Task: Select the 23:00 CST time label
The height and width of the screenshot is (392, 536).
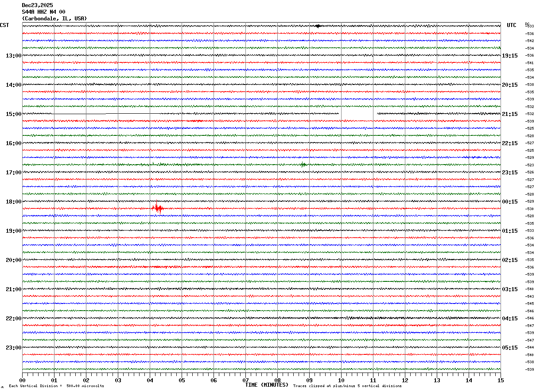Action: 13,348
